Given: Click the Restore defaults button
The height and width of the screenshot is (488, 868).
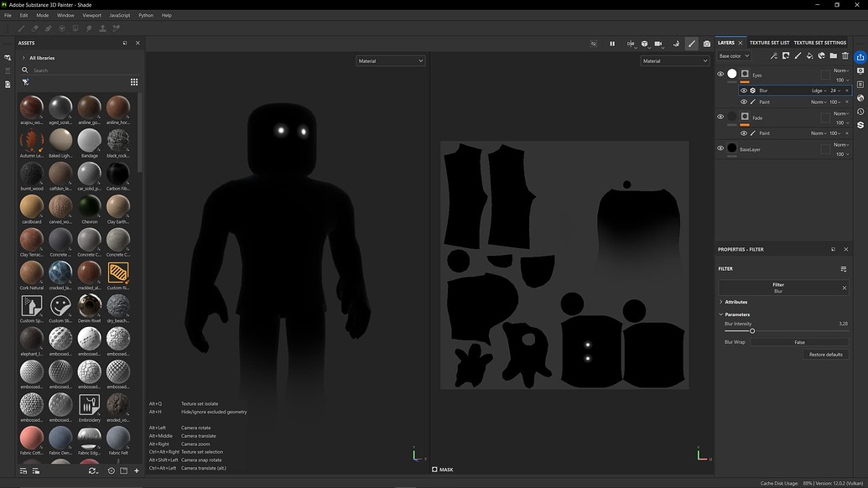Looking at the screenshot, I should coord(826,355).
